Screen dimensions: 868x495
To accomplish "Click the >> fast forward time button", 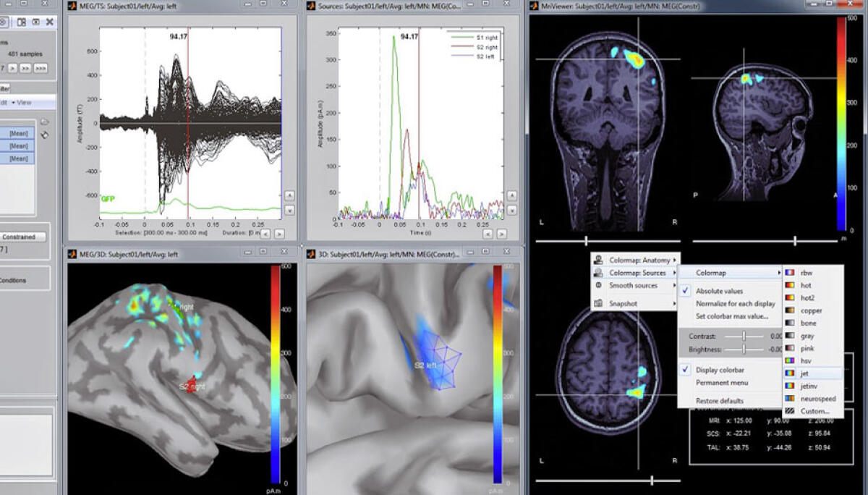I will (25, 68).
